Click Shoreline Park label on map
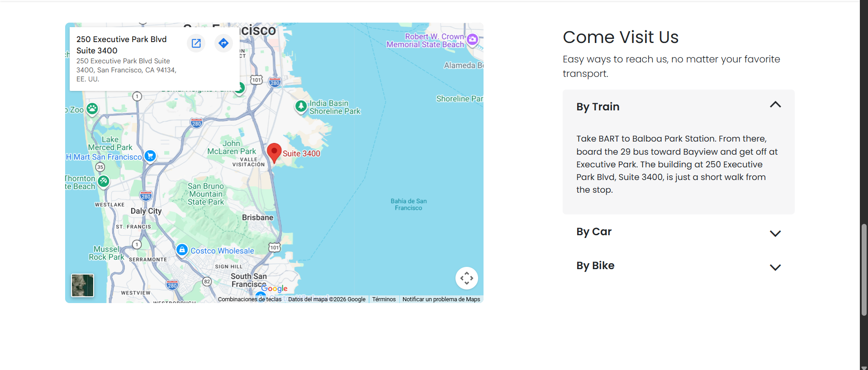The image size is (868, 370). click(460, 99)
